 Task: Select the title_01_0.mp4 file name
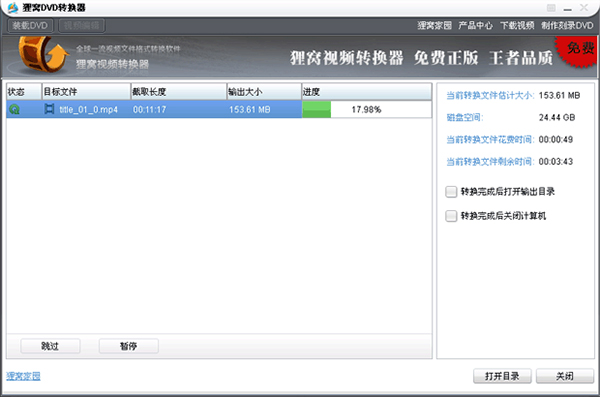pos(88,110)
